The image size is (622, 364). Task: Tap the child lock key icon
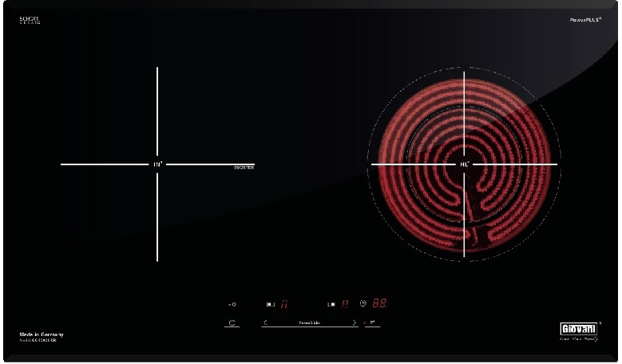tap(232, 305)
